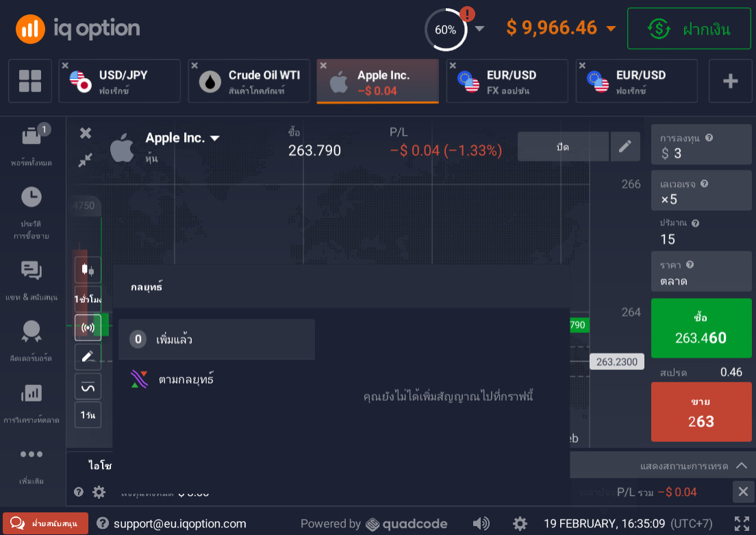This screenshot has width=756, height=535.
Task: Show quantity help question mark
Action: [x=695, y=223]
